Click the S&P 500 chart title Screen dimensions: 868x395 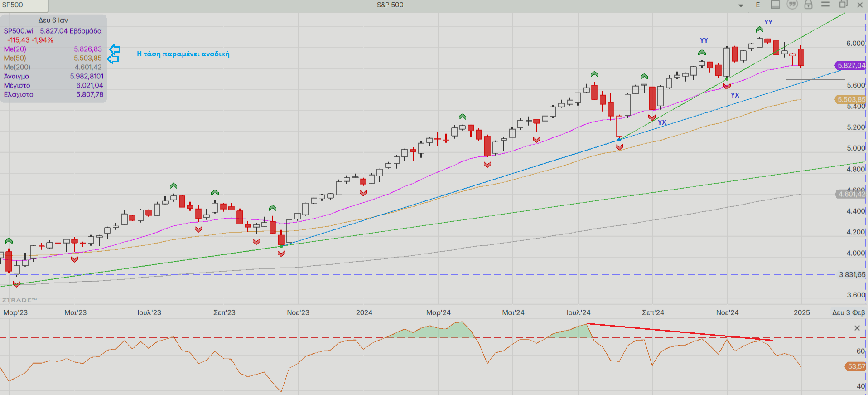(390, 5)
